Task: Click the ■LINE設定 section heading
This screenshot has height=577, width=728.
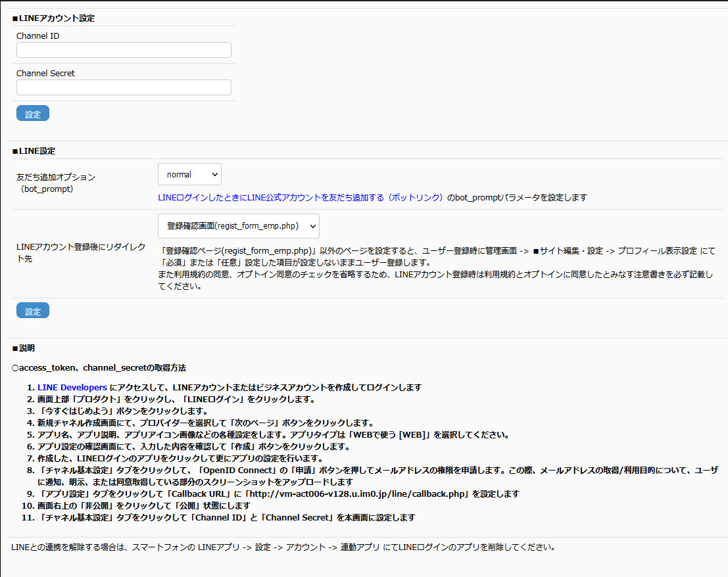Action: 34,151
